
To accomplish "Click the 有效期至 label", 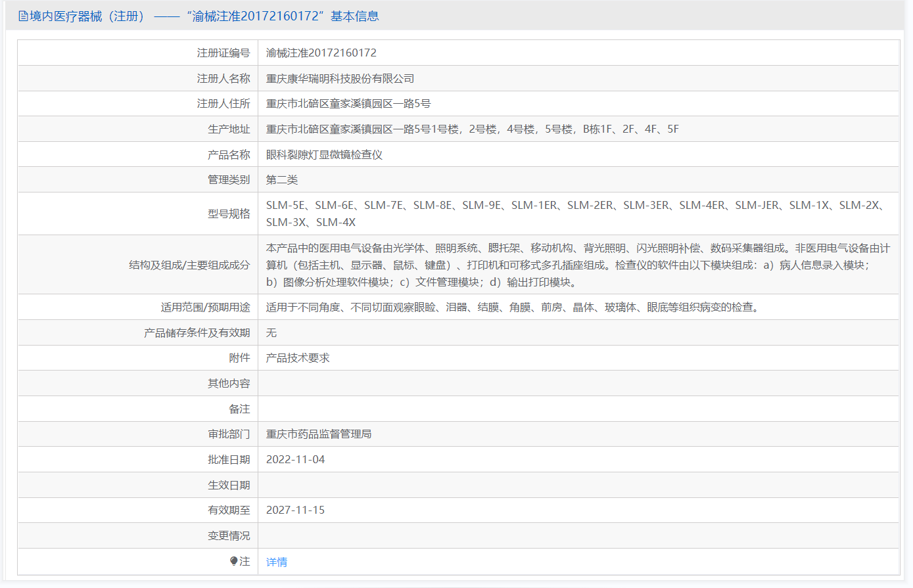I will (229, 510).
